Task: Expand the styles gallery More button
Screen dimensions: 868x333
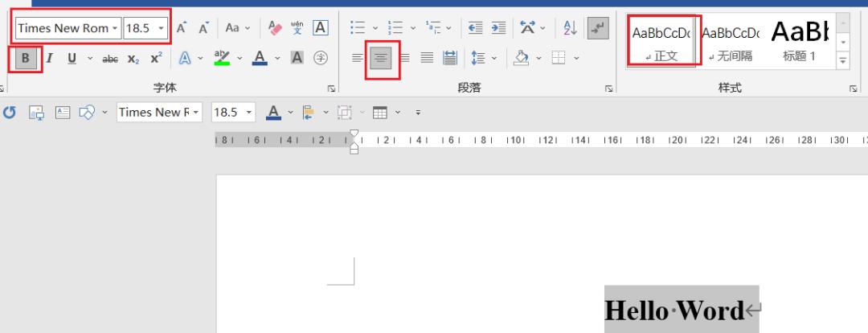Action: click(843, 60)
